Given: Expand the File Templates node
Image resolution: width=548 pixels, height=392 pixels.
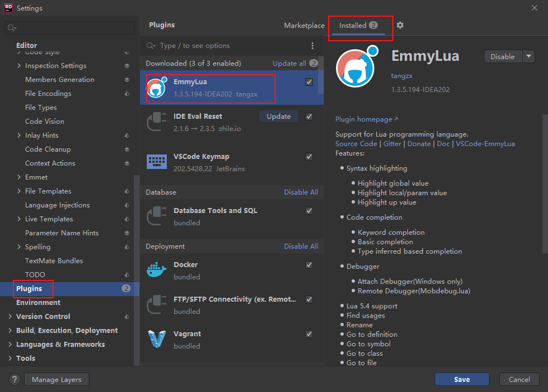Looking at the screenshot, I should [x=19, y=191].
